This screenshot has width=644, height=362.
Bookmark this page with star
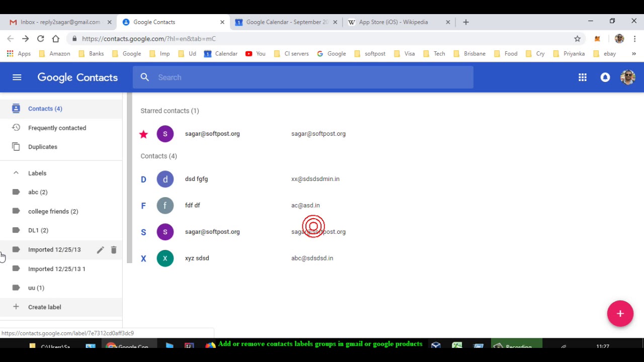pyautogui.click(x=578, y=39)
